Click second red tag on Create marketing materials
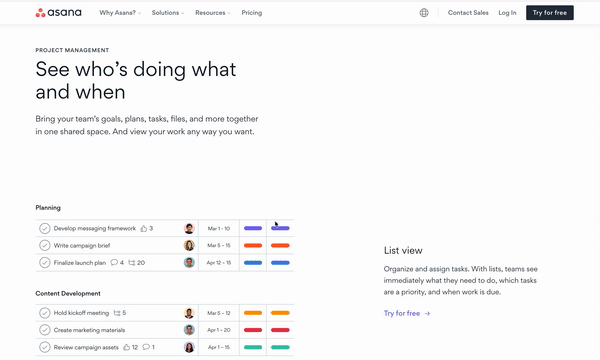 280,330
